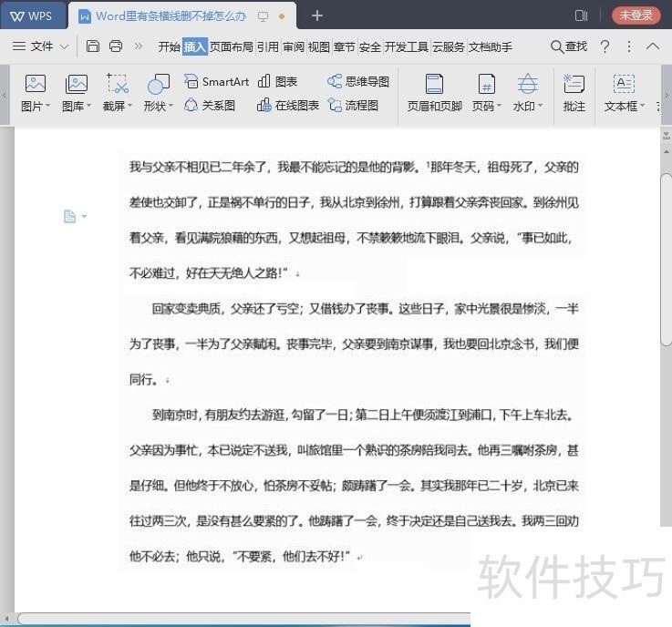Click the paragraph line starting 回家变卖典质
Viewport: 672px width, 627px height.
coord(365,308)
